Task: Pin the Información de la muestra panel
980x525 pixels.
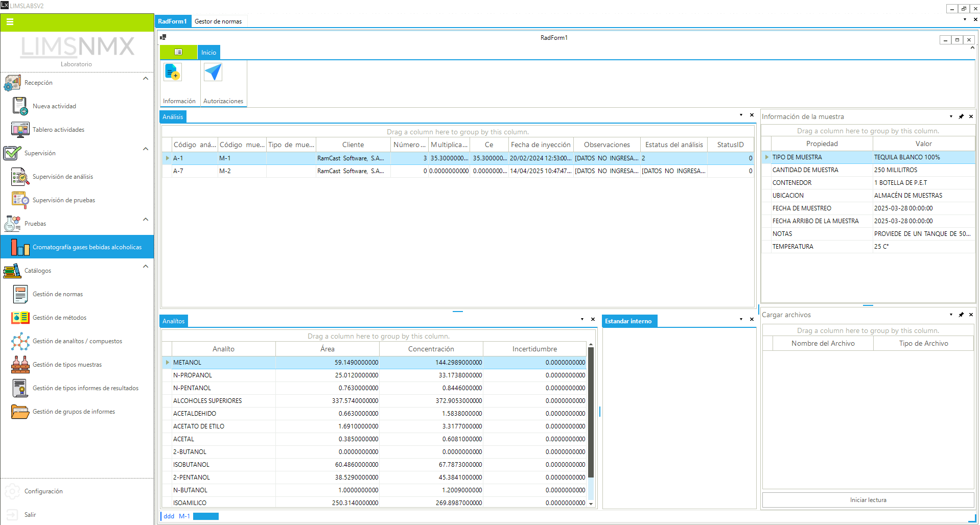Action: coord(961,116)
